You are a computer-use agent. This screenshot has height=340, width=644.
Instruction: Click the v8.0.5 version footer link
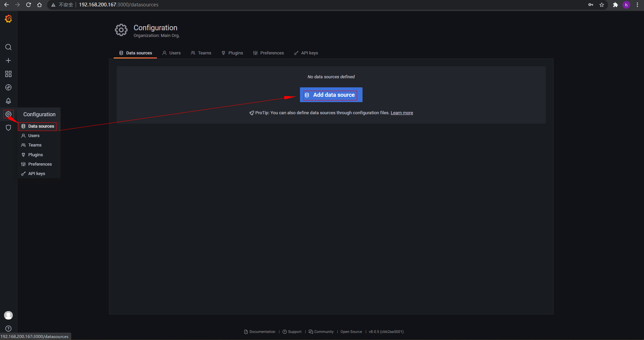point(386,332)
